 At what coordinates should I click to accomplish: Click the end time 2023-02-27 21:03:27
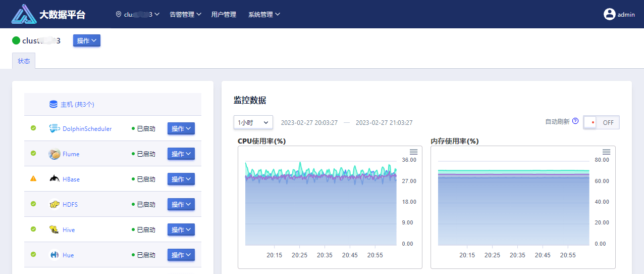click(x=384, y=122)
